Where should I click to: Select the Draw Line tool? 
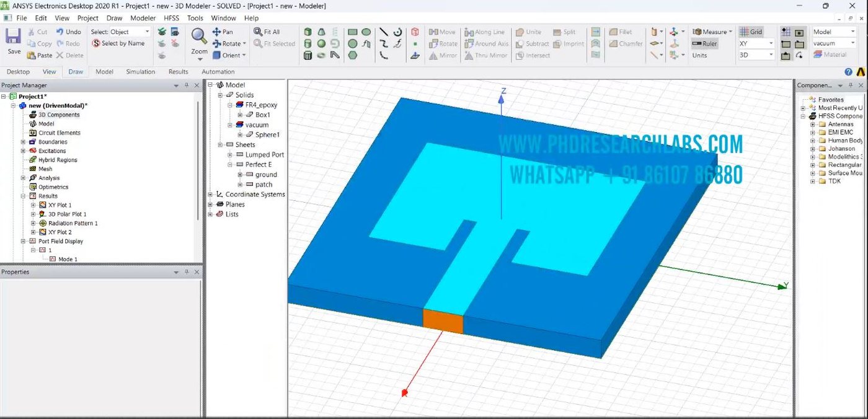click(x=384, y=32)
